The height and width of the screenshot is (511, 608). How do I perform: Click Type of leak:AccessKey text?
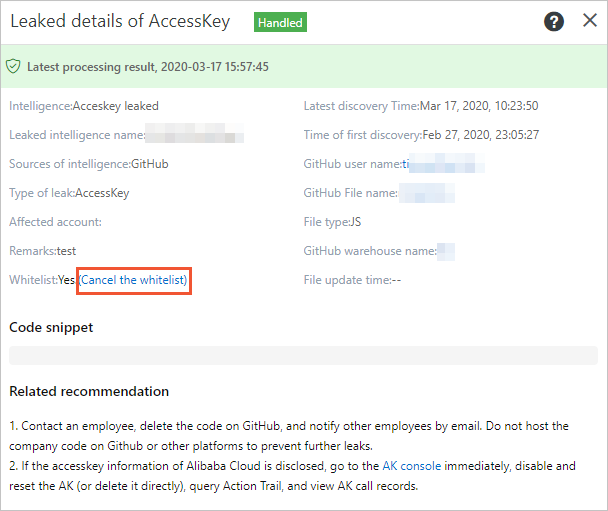[x=69, y=193]
